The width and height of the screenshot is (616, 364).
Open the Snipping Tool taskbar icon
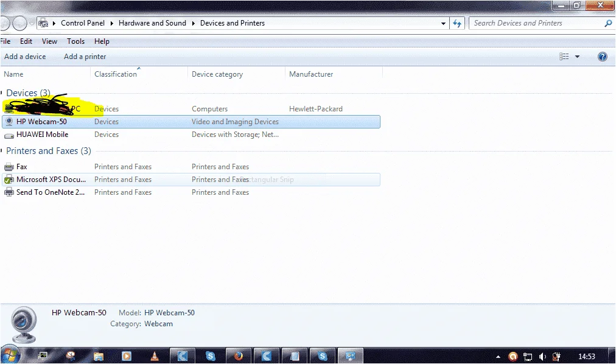point(71,356)
